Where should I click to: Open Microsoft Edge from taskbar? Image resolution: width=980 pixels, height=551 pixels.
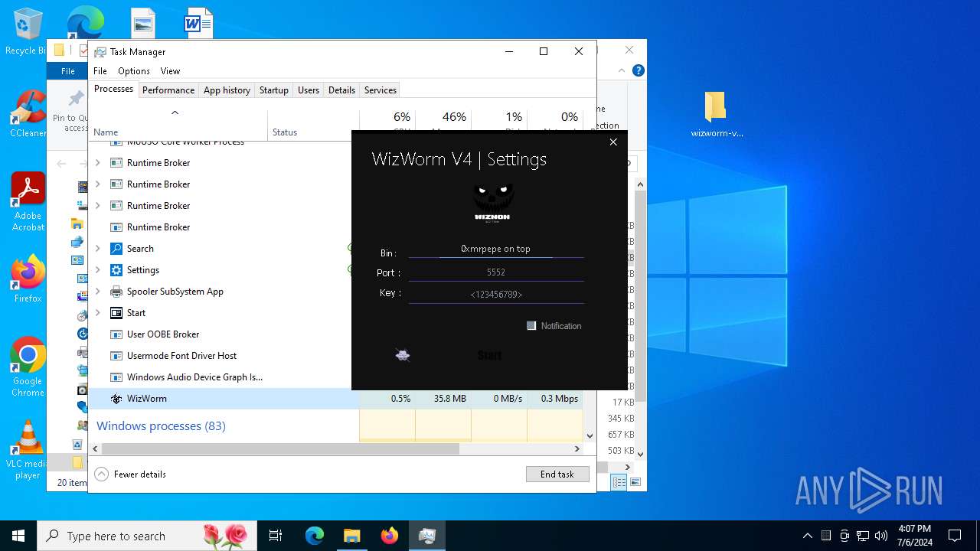pyautogui.click(x=315, y=536)
